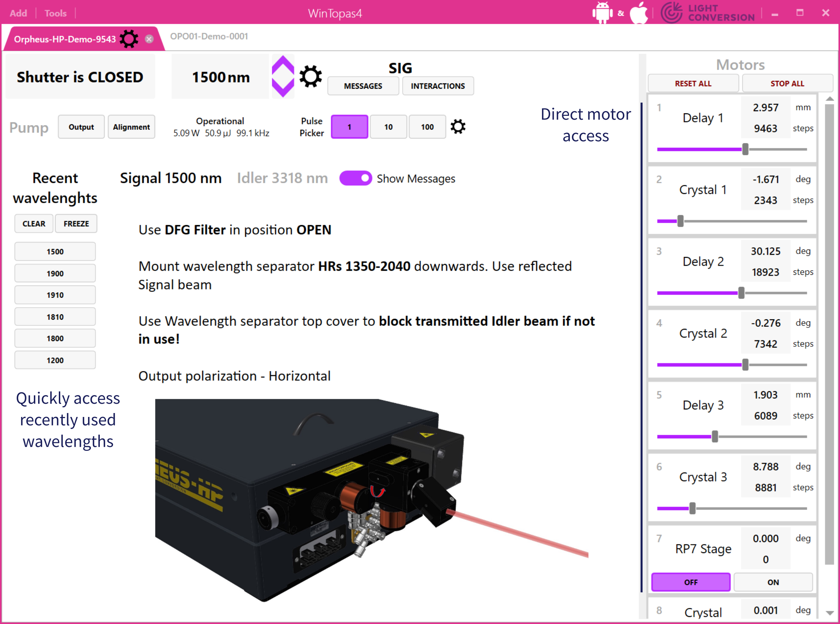Click Crystal 2 steps value 7342
Screen dimensions: 840x624
[765, 344]
